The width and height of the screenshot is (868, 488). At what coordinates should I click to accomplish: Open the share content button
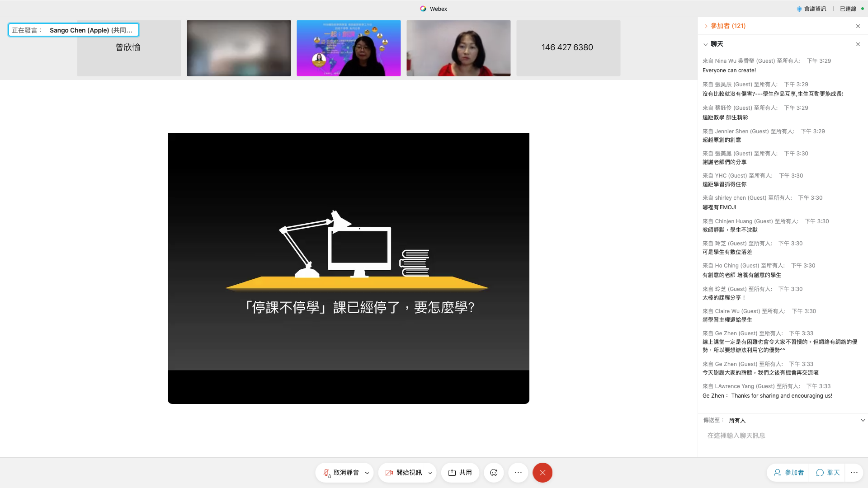tap(460, 473)
